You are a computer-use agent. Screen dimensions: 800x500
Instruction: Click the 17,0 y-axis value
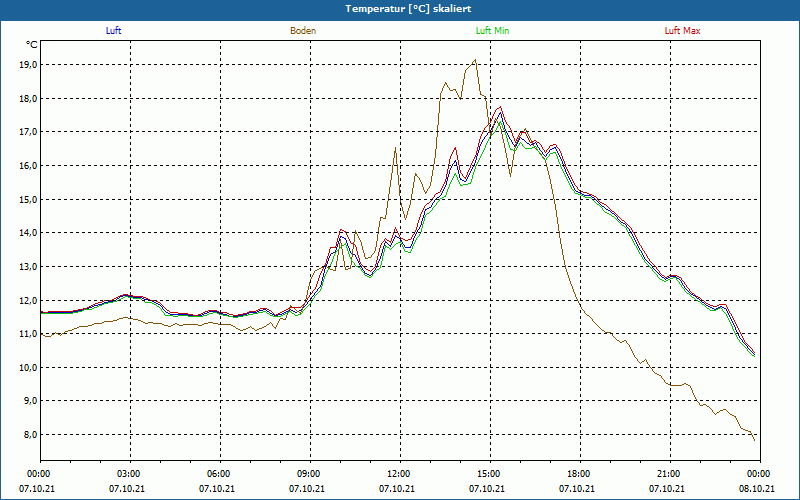coord(28,132)
